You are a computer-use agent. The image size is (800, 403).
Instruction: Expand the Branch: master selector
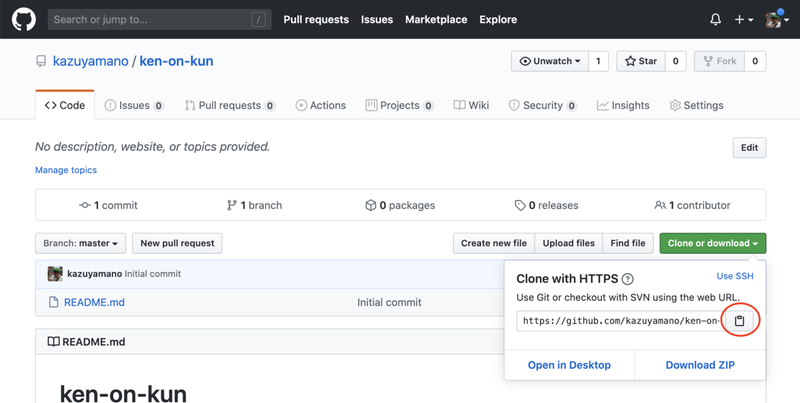[81, 243]
